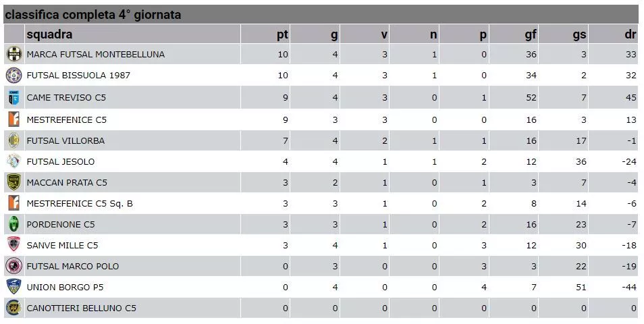Image resolution: width=644 pixels, height=324 pixels.
Task: Click the Futsal Bissuola 1987 crest icon
Action: [14, 75]
